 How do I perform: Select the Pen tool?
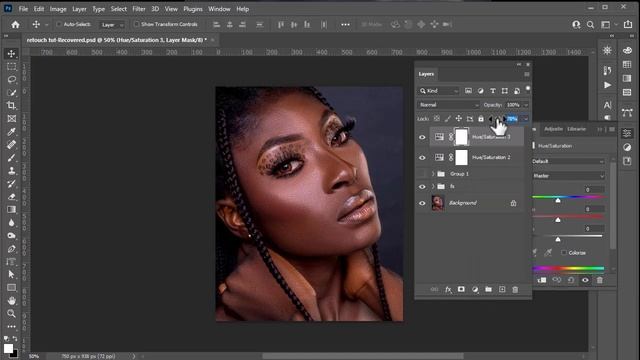tap(11, 249)
